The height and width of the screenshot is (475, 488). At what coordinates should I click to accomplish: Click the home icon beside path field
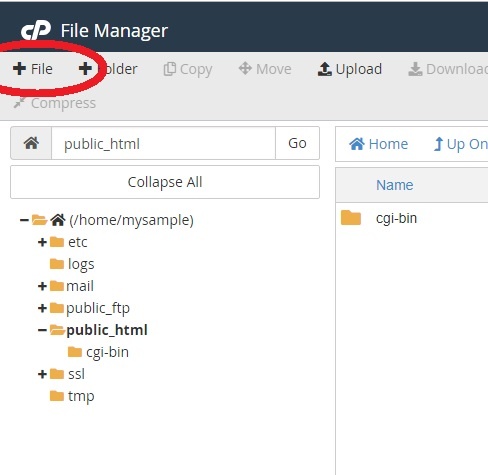coord(31,143)
